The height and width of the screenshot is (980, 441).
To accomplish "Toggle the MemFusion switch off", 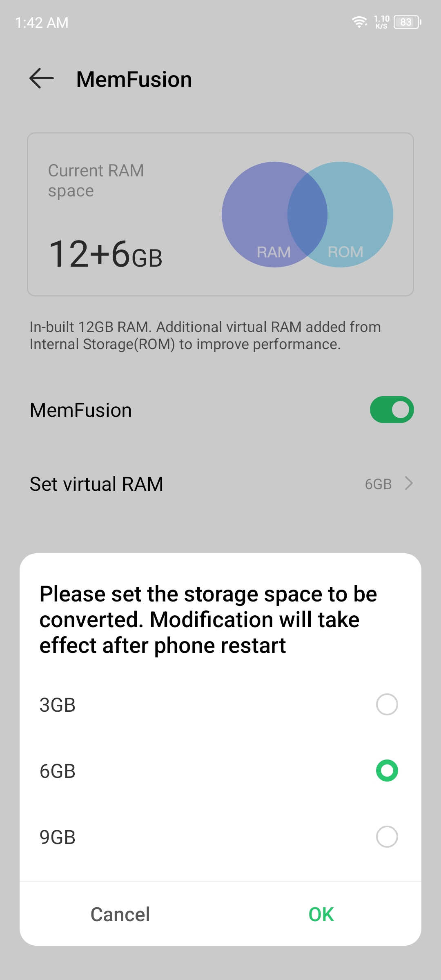I will coord(392,410).
